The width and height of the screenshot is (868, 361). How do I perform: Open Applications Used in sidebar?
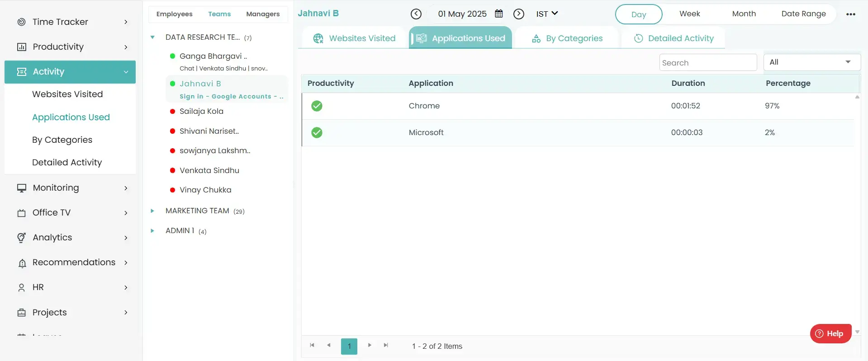coord(71,117)
